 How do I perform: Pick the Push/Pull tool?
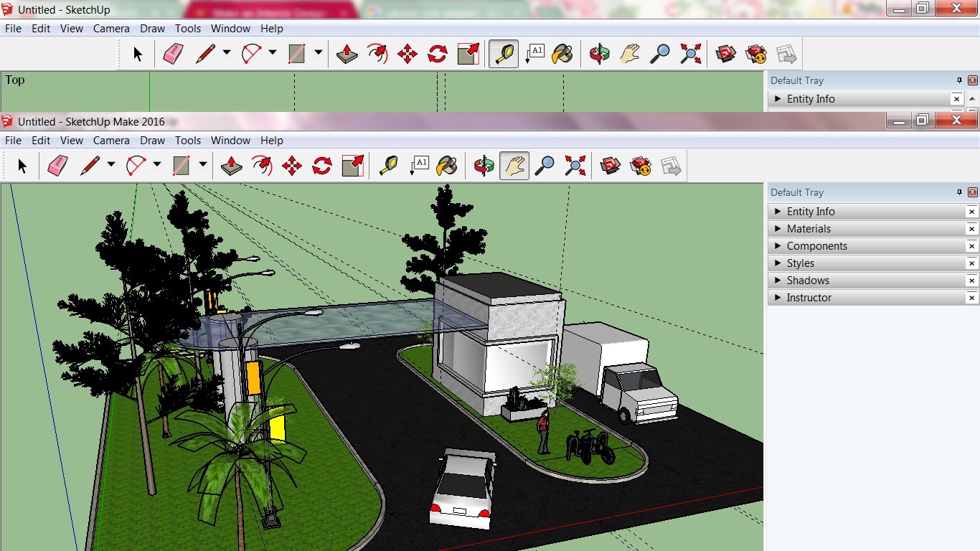(x=231, y=165)
